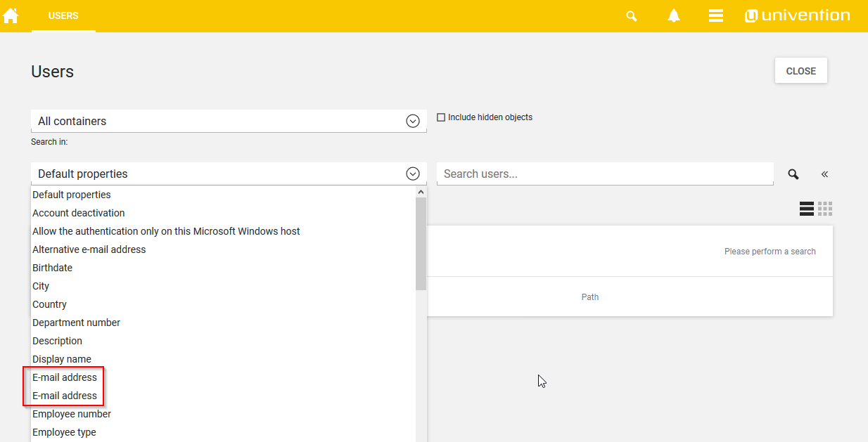Choose Account deactivation from list
868x442 pixels.
point(78,213)
